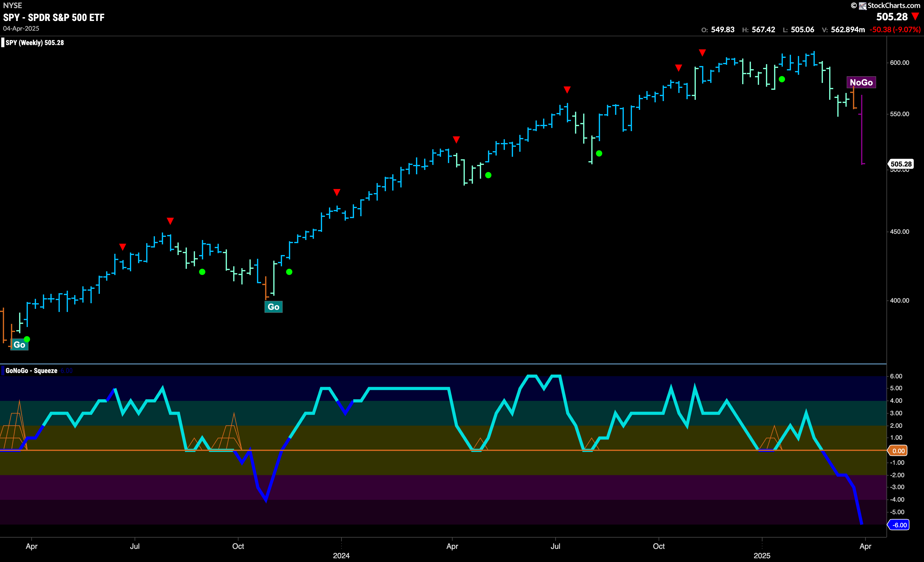
Task: Click the StockCharts.com logo
Action: click(890, 5)
